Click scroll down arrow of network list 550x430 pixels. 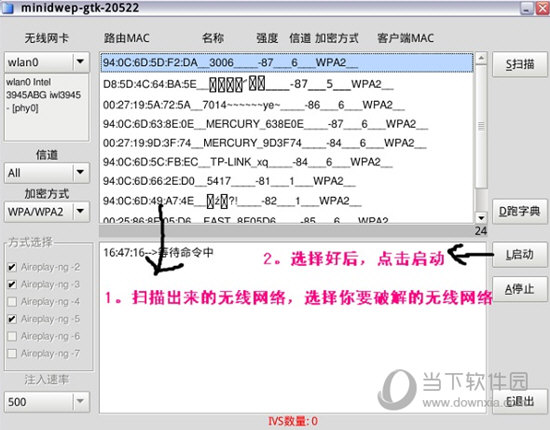[x=481, y=218]
